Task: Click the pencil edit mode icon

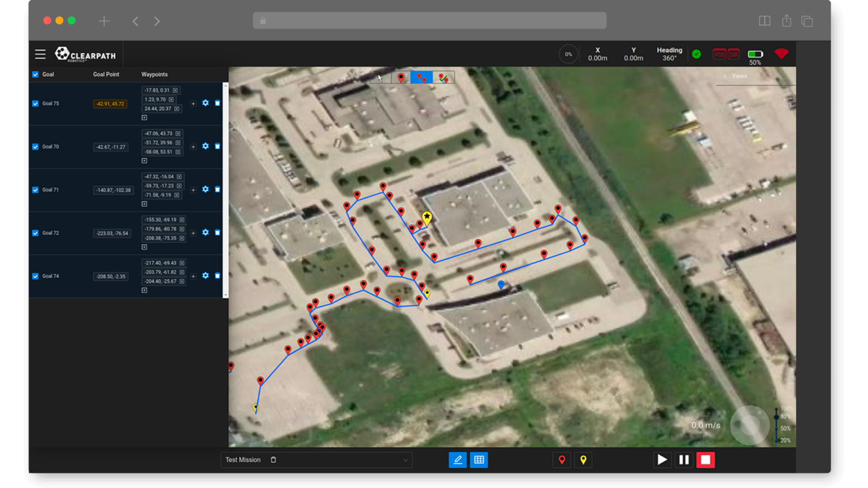Action: [458, 460]
